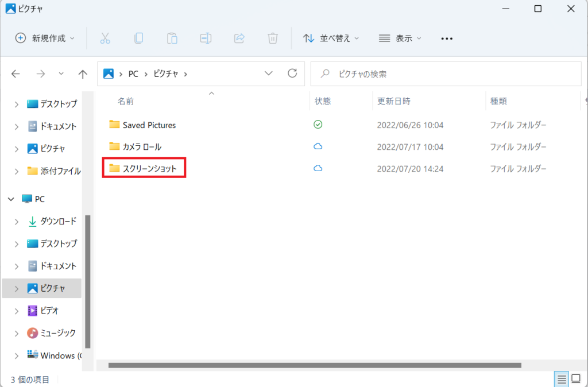The height and width of the screenshot is (387, 588).
Task: Click the Delete trash can icon
Action: coord(273,38)
